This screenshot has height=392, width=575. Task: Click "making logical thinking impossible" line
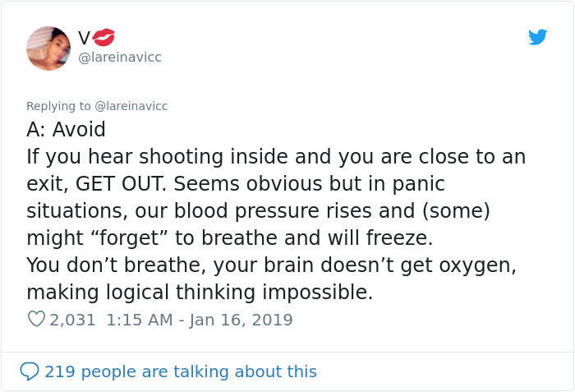click(x=200, y=292)
